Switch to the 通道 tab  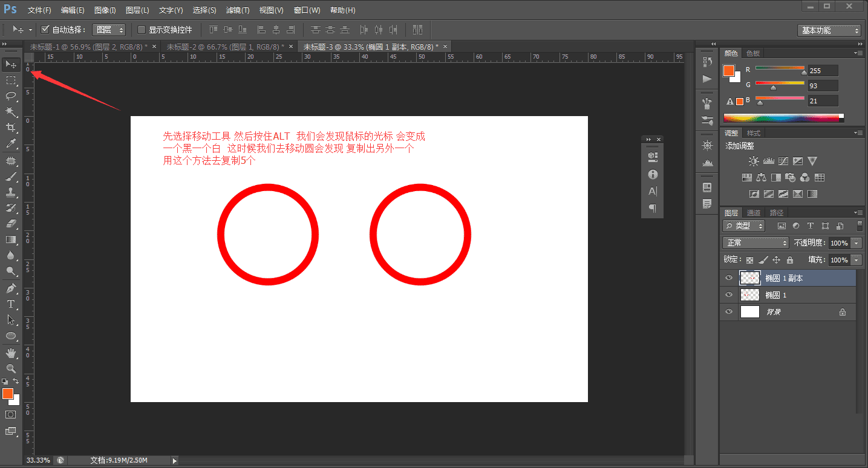pos(753,212)
